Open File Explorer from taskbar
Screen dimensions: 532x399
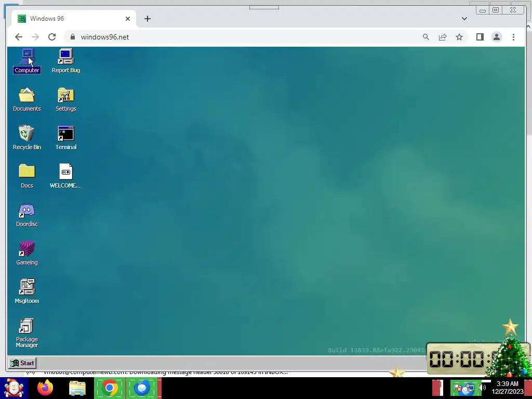coord(77,388)
